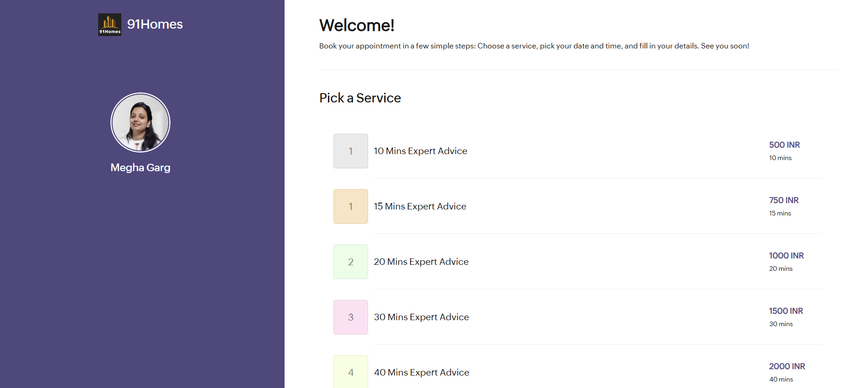Book the 40 Mins Expert Advice service
868x388 pixels.
tap(422, 372)
